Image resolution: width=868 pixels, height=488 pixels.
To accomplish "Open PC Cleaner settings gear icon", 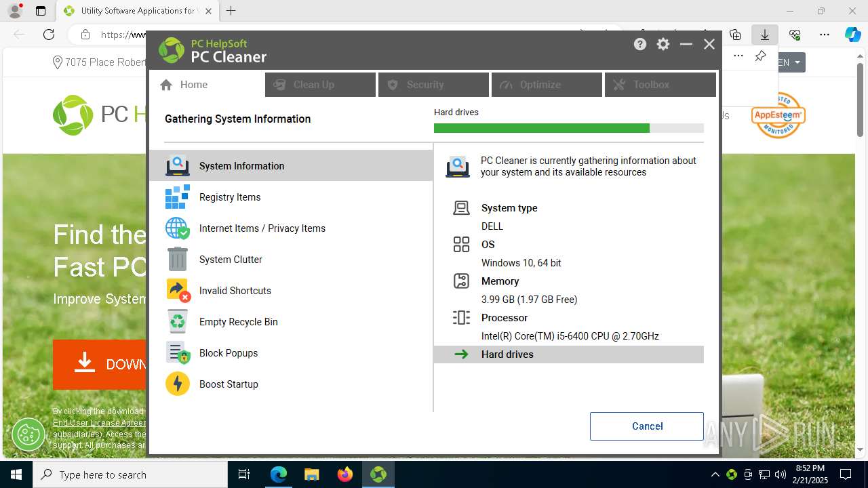I will point(663,44).
